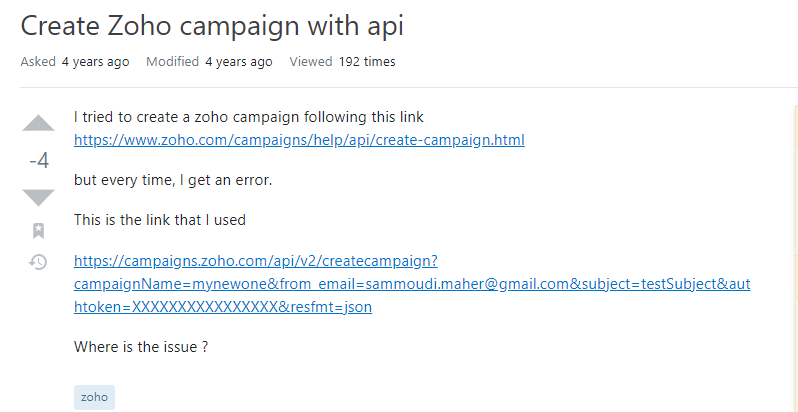Click the Viewed 192 times counter

pyautogui.click(x=343, y=62)
